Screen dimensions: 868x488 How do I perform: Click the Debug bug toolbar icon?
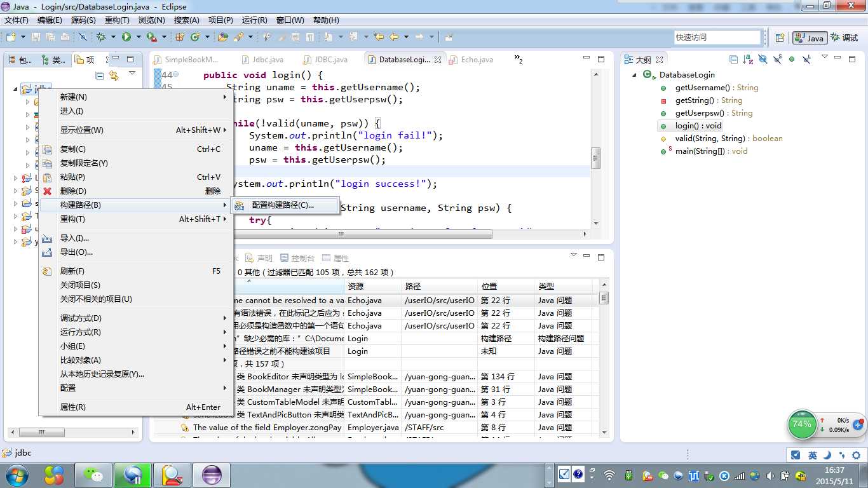(x=101, y=37)
